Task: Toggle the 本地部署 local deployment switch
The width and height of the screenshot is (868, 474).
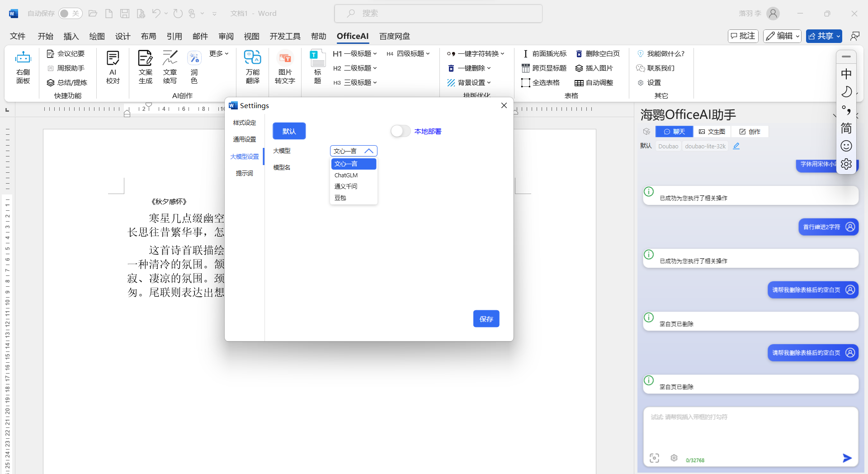Action: point(401,131)
